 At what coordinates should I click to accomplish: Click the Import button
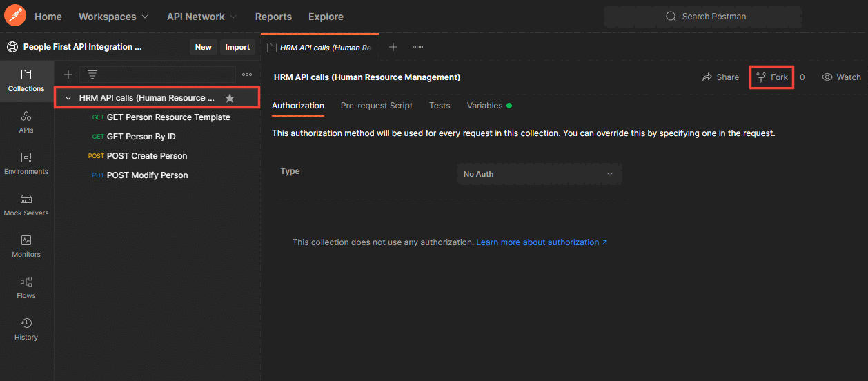[237, 47]
